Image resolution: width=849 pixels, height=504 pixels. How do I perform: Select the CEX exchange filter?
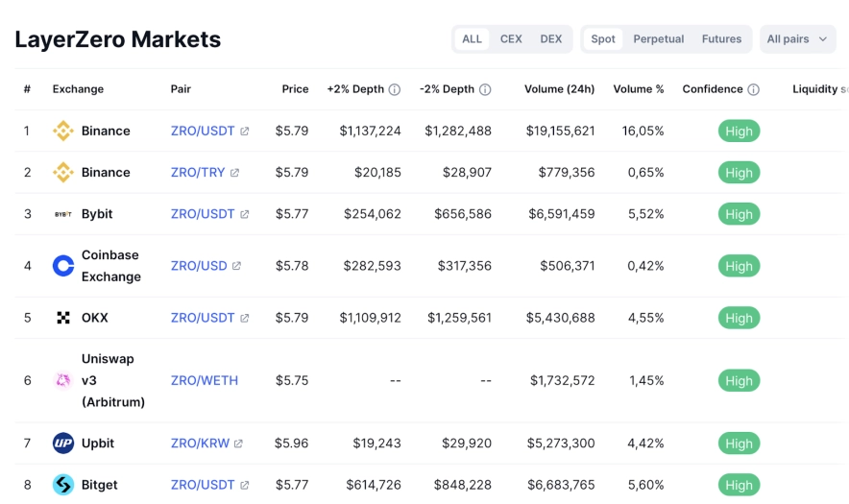click(x=511, y=39)
